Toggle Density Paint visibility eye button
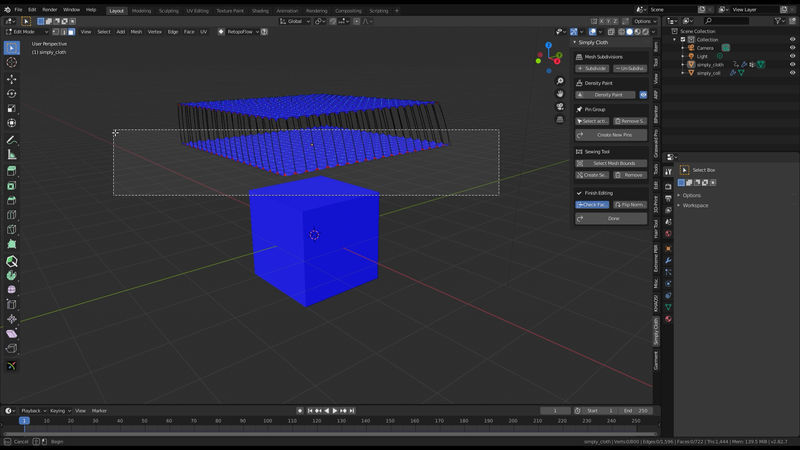The image size is (800, 450). click(643, 95)
